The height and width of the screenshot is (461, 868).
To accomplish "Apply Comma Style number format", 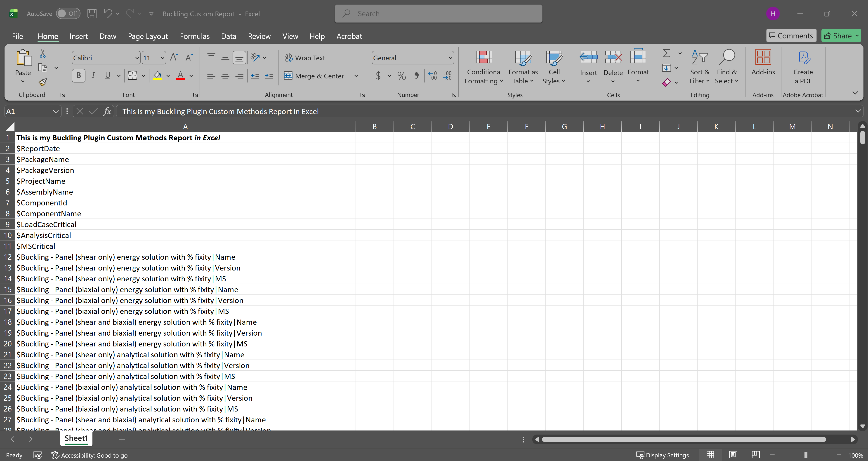I will point(417,76).
